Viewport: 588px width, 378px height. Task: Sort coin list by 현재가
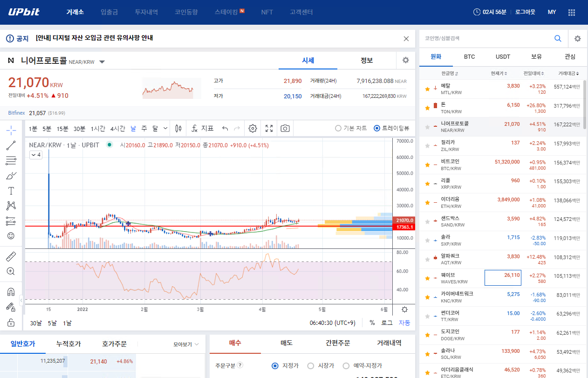(x=499, y=74)
